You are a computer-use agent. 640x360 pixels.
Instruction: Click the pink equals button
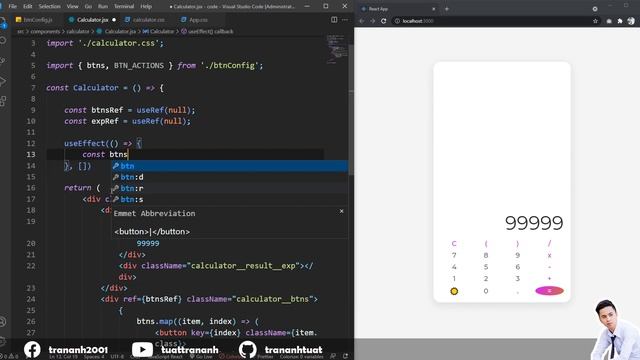click(x=549, y=291)
